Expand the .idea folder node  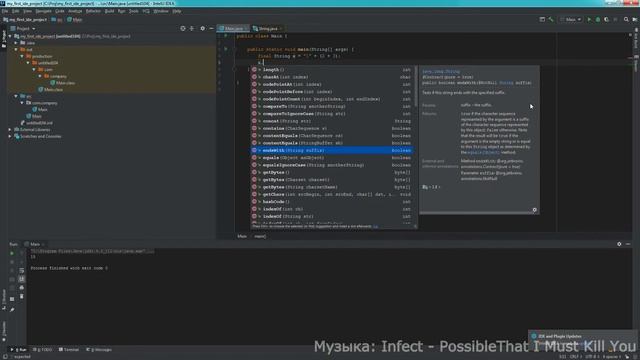pos(16,43)
